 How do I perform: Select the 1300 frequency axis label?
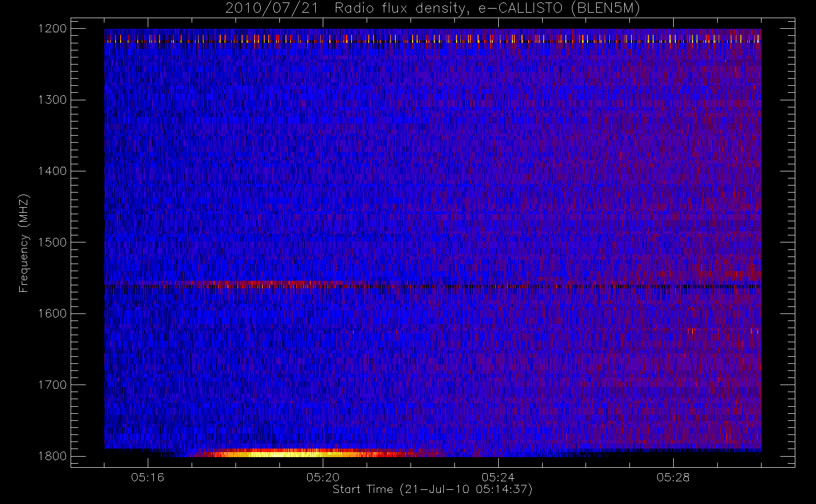point(52,100)
